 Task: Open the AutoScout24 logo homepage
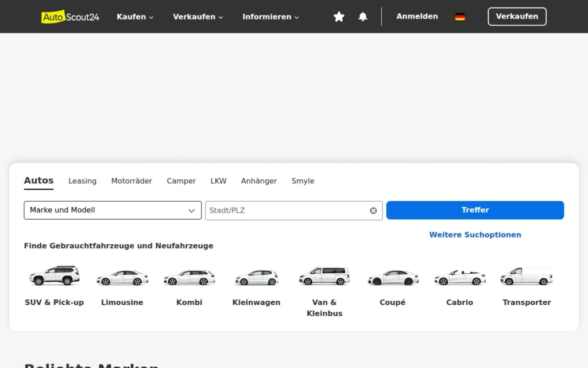coord(70,17)
